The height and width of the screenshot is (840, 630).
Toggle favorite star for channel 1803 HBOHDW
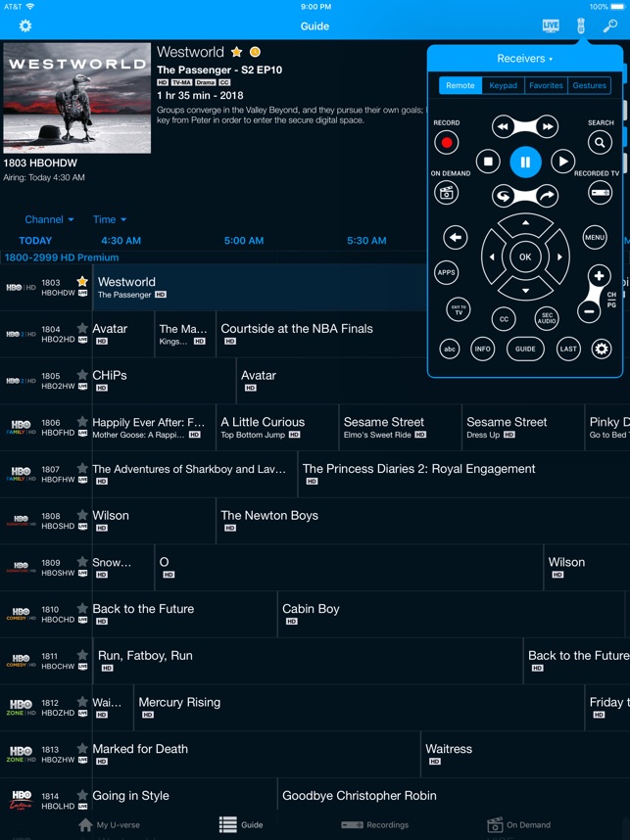tap(82, 281)
